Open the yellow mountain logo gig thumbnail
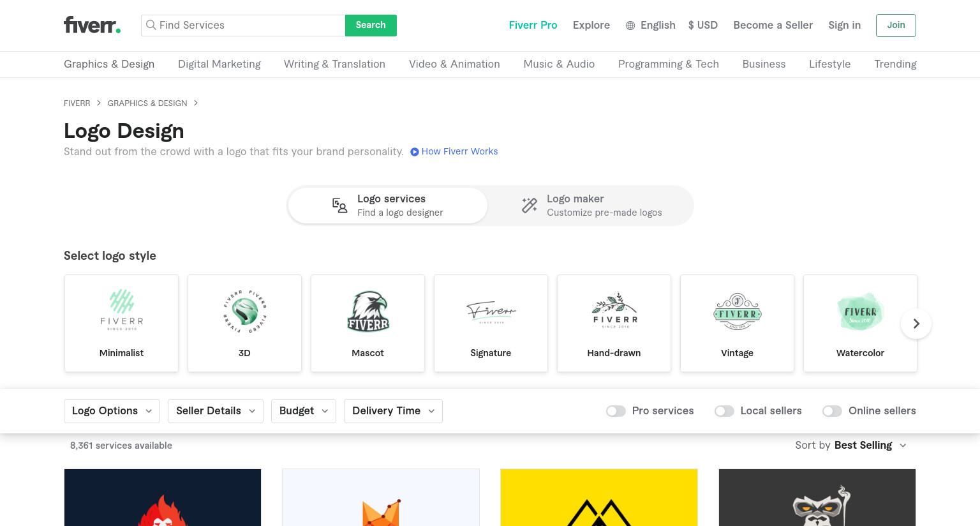Screen dimensions: 980x526 599,497
